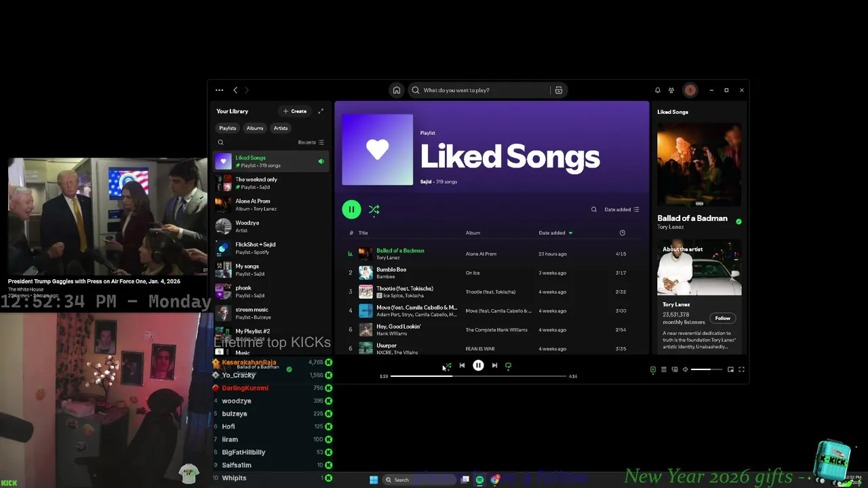The width and height of the screenshot is (868, 488).
Task: Open the Now Playing album artwork
Action: click(699, 164)
